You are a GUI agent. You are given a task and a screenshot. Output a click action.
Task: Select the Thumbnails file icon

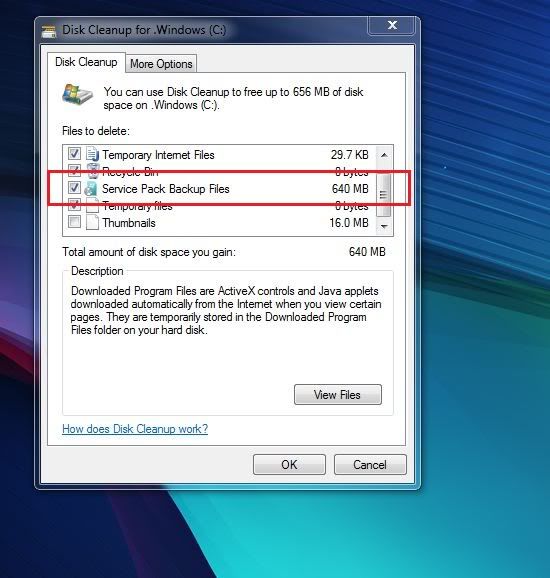tap(93, 222)
